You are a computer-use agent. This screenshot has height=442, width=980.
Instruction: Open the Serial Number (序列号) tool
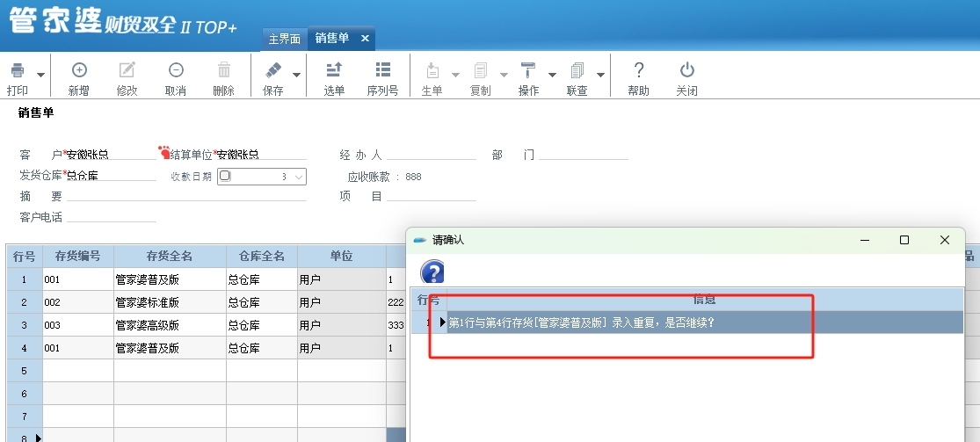point(382,70)
